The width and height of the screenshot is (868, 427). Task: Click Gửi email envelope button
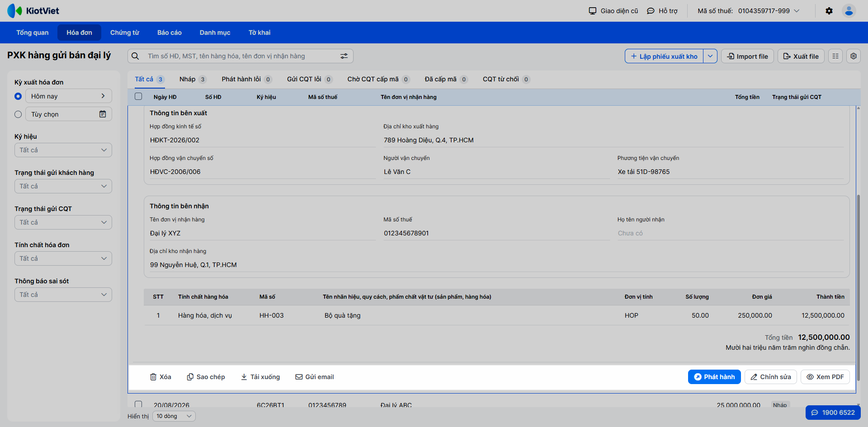click(x=315, y=377)
